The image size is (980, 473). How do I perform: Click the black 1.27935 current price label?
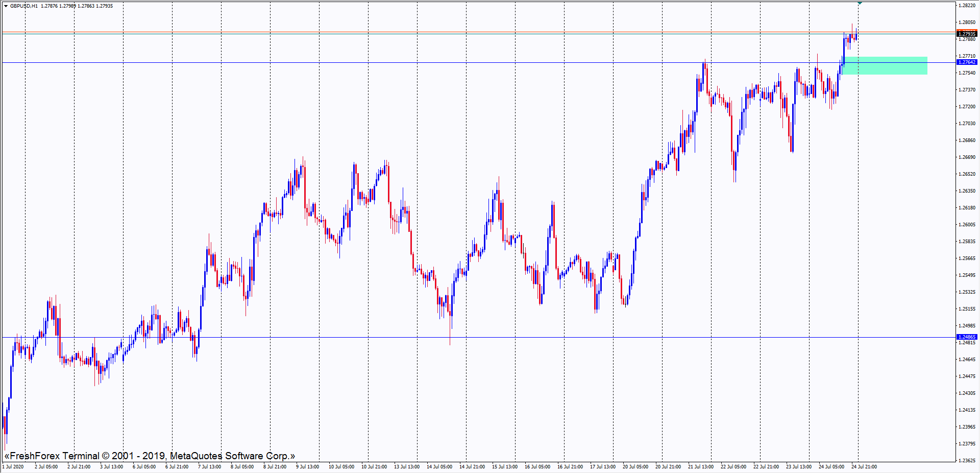[x=966, y=34]
